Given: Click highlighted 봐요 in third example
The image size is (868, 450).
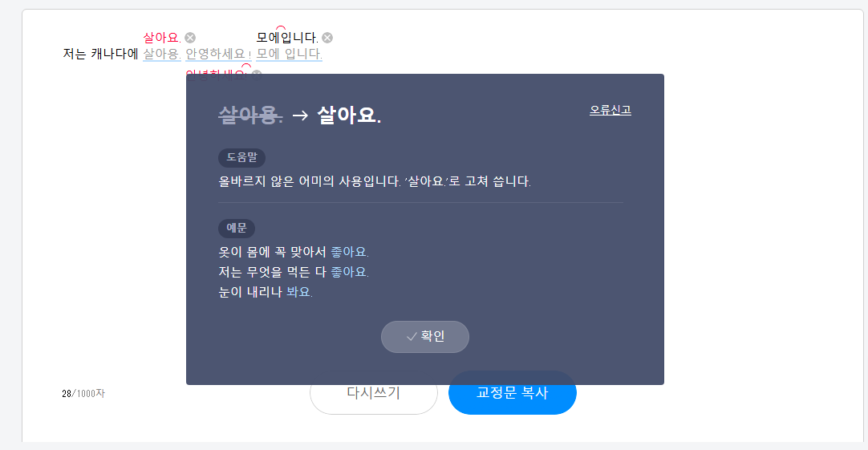Looking at the screenshot, I should pyautogui.click(x=299, y=292).
